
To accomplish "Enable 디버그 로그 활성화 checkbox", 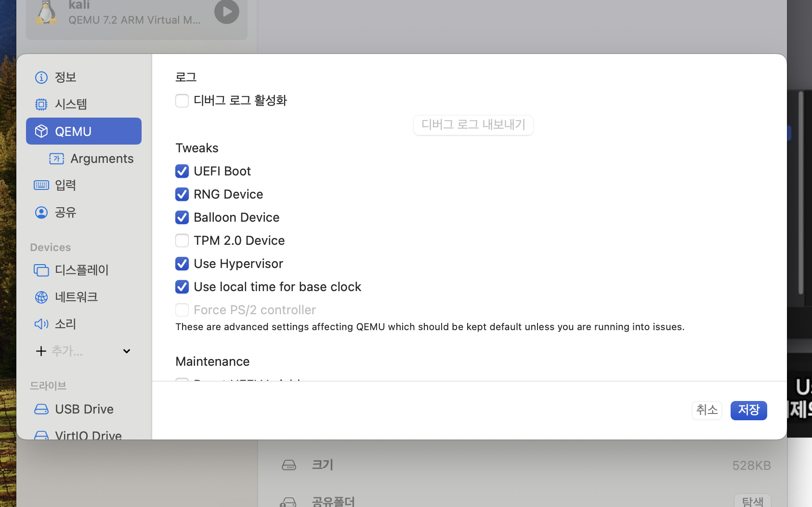I will [x=182, y=100].
